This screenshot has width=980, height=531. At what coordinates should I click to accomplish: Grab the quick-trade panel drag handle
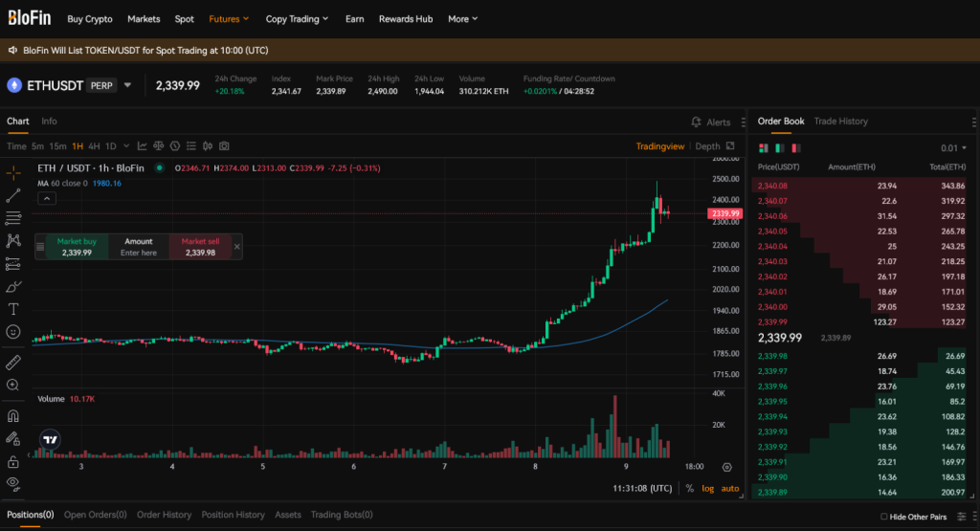[40, 247]
